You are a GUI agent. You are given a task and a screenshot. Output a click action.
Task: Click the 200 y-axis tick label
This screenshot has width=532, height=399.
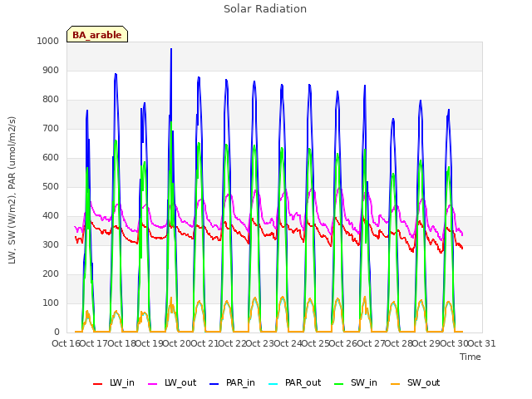pos(51,273)
